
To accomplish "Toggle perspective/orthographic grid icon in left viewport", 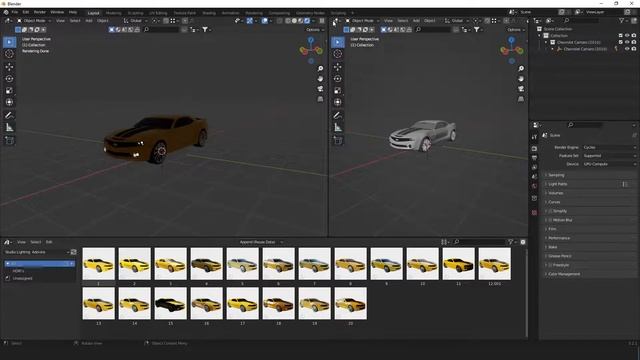I will (320, 99).
